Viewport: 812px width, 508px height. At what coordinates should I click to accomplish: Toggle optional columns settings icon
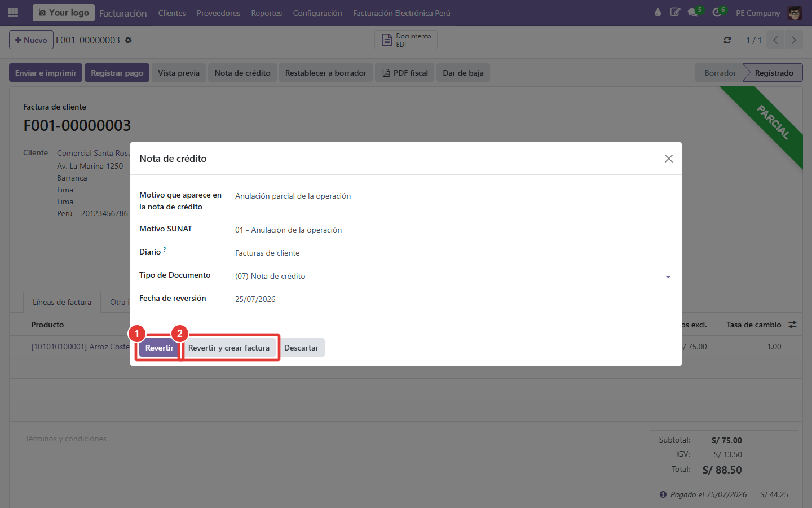click(x=792, y=325)
